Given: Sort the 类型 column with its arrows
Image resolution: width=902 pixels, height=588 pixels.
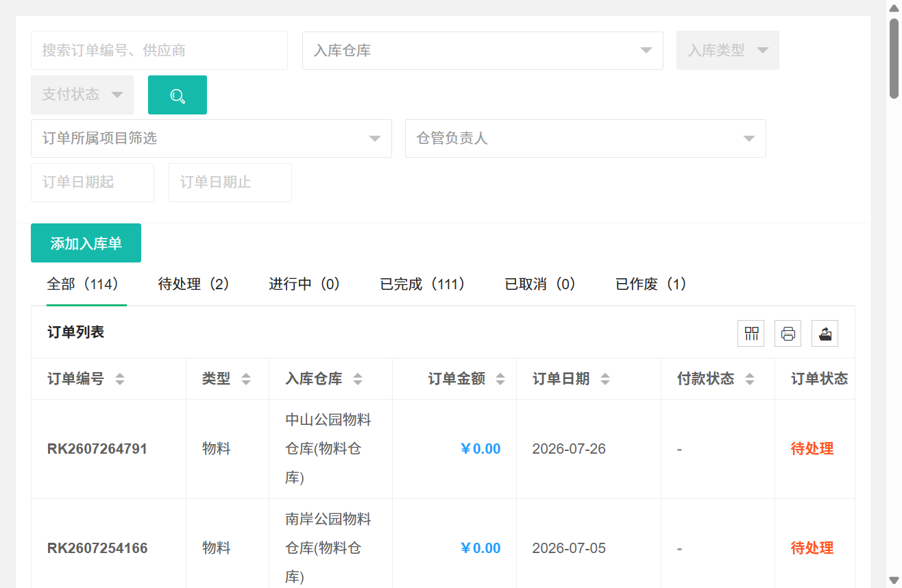Looking at the screenshot, I should (246, 379).
